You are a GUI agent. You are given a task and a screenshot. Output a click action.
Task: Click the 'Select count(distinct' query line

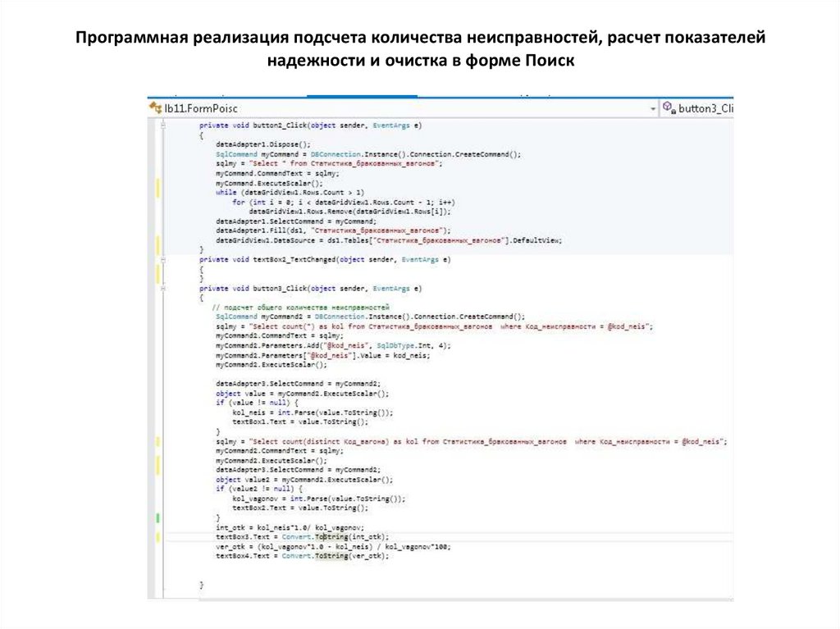[472, 441]
